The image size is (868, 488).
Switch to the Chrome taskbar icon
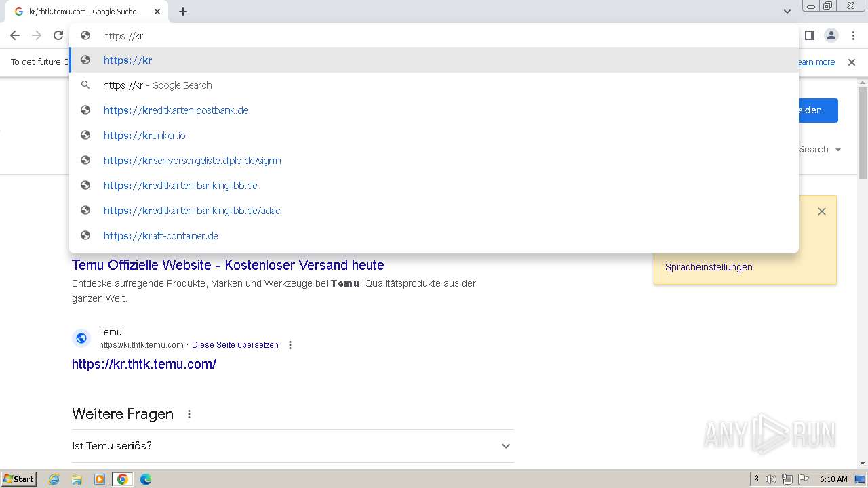[x=123, y=479]
